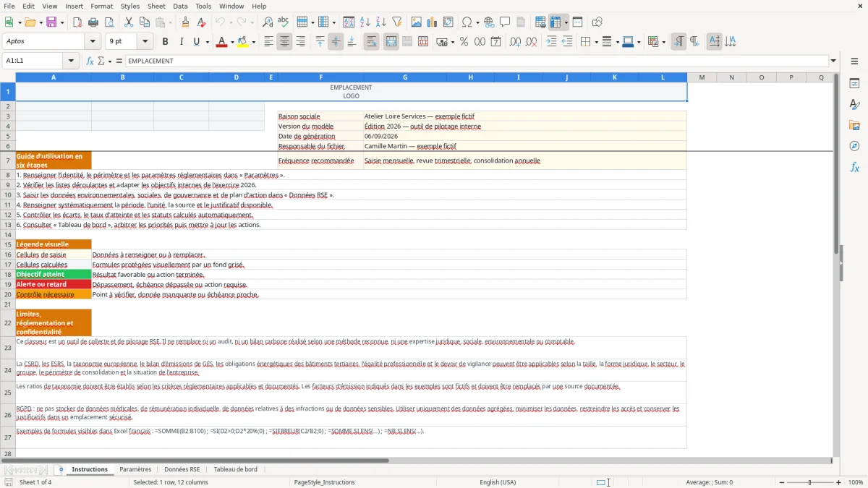The height and width of the screenshot is (488, 868).
Task: Open Underline style dropdown arrow
Action: [207, 42]
